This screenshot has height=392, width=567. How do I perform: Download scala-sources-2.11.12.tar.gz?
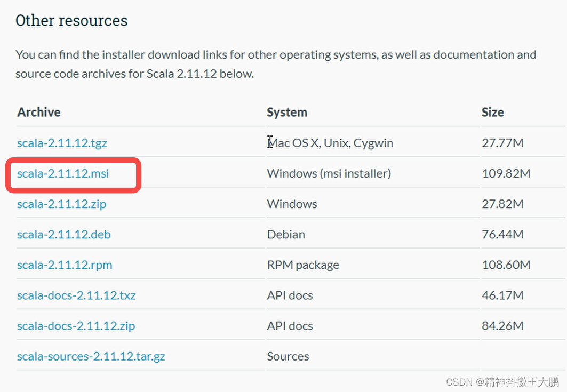(91, 357)
